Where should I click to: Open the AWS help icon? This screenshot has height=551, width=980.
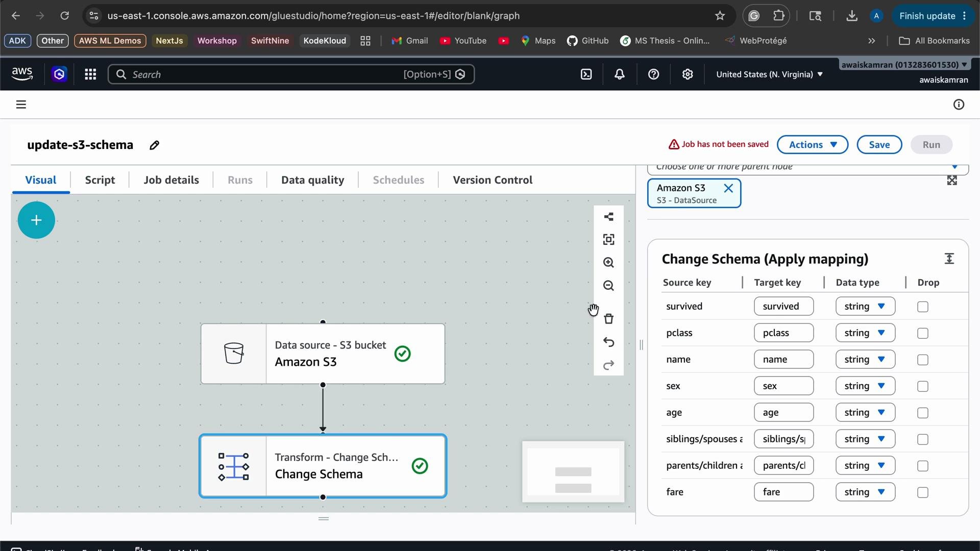[653, 74]
